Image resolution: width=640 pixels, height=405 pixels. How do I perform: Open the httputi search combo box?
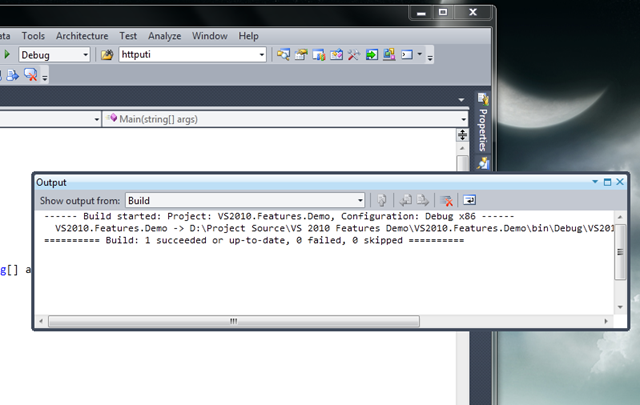pos(193,54)
